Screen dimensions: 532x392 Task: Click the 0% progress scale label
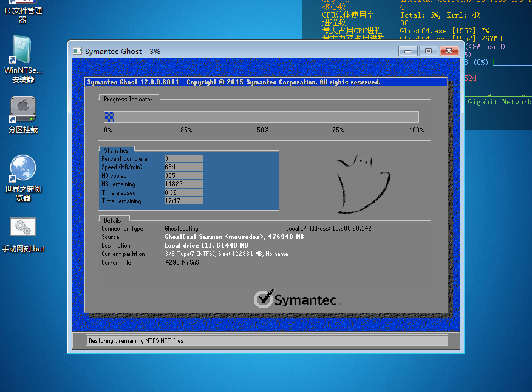tap(108, 130)
